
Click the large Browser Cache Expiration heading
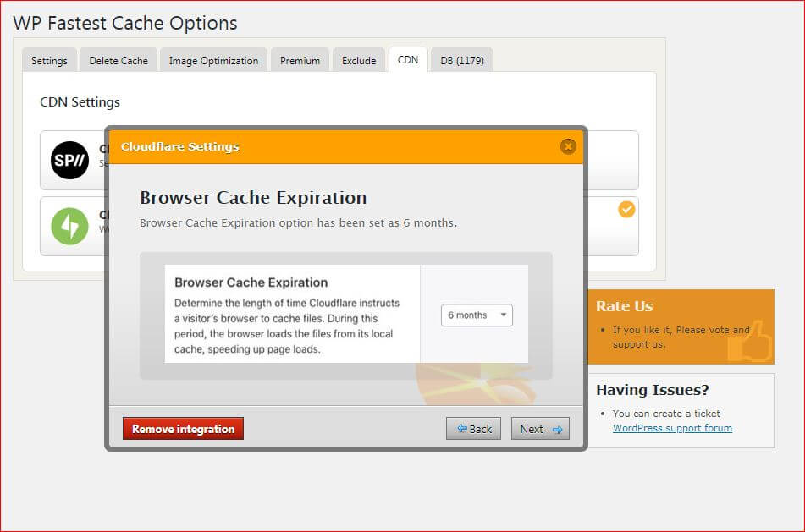[254, 198]
